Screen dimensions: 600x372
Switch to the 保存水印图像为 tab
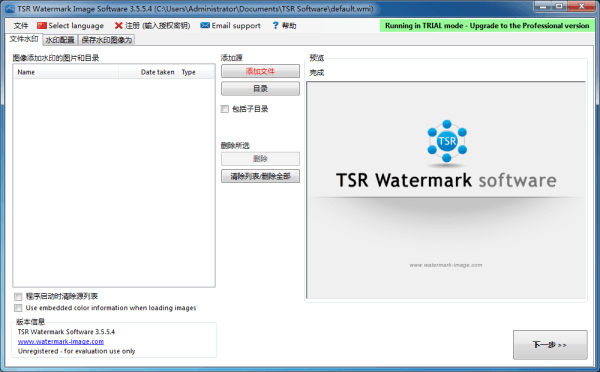tap(106, 40)
